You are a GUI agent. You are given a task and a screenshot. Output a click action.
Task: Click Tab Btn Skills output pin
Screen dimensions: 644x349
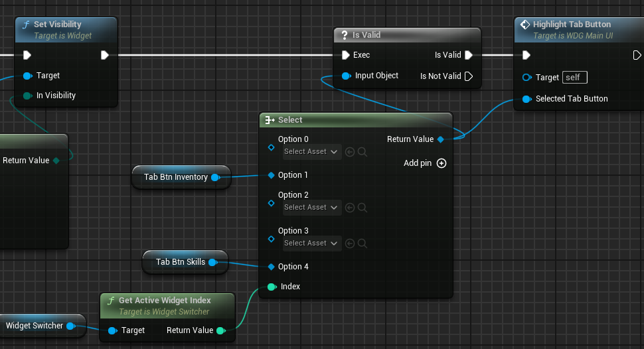click(x=212, y=262)
